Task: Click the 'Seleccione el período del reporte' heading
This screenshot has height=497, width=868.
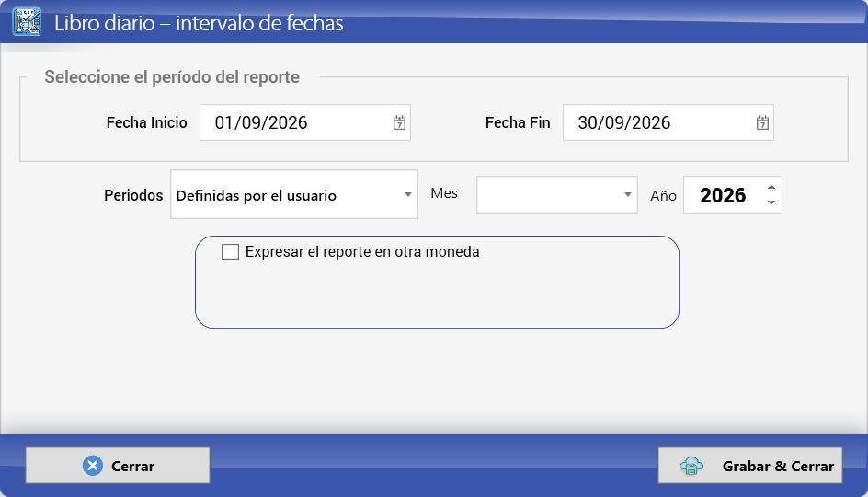Action: 172,77
